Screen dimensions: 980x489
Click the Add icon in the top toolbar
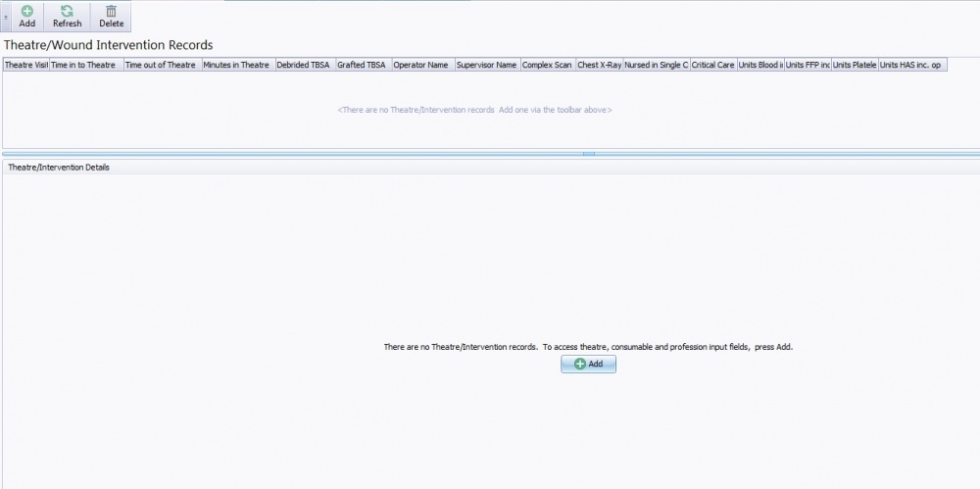pyautogui.click(x=27, y=11)
